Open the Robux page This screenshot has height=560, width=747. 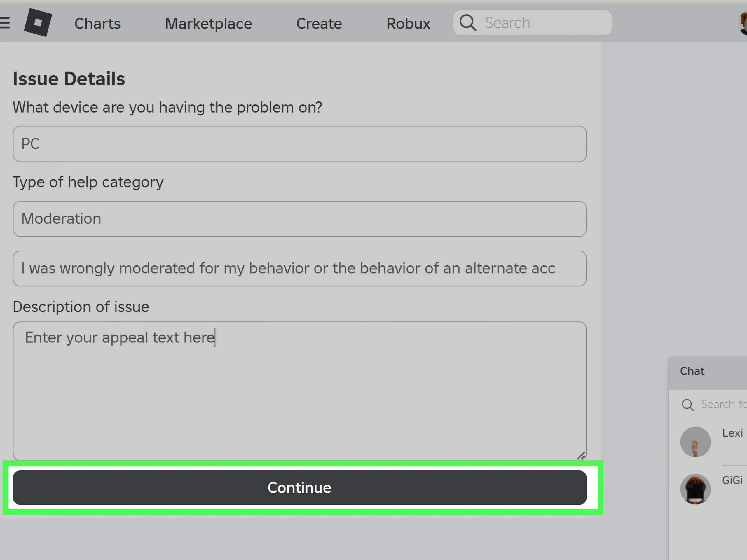click(408, 24)
